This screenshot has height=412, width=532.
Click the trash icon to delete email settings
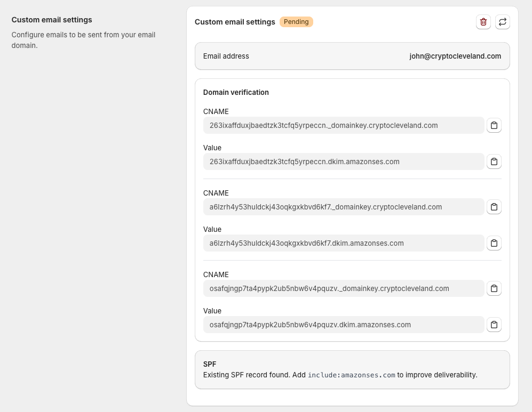(483, 22)
